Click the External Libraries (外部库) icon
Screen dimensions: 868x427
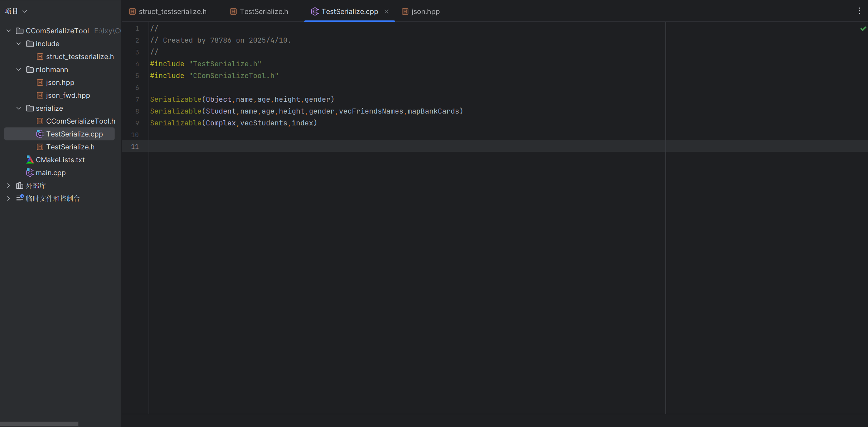pyautogui.click(x=20, y=186)
